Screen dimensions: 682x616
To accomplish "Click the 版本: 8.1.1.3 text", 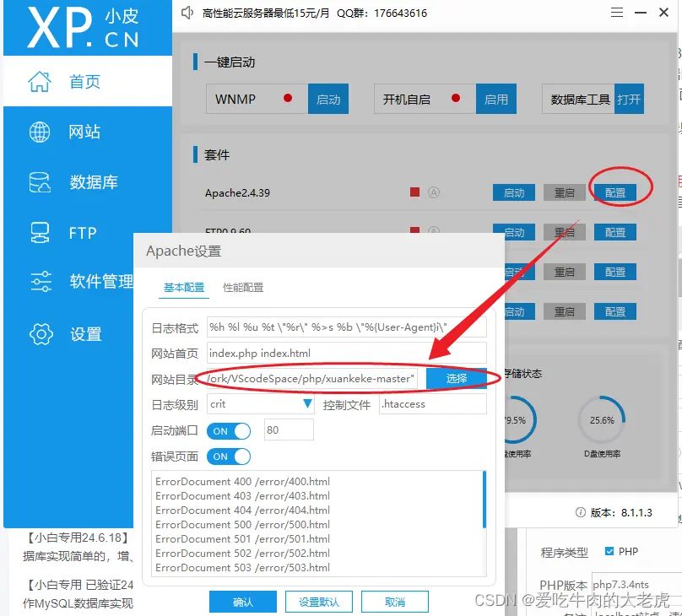I will click(x=621, y=512).
